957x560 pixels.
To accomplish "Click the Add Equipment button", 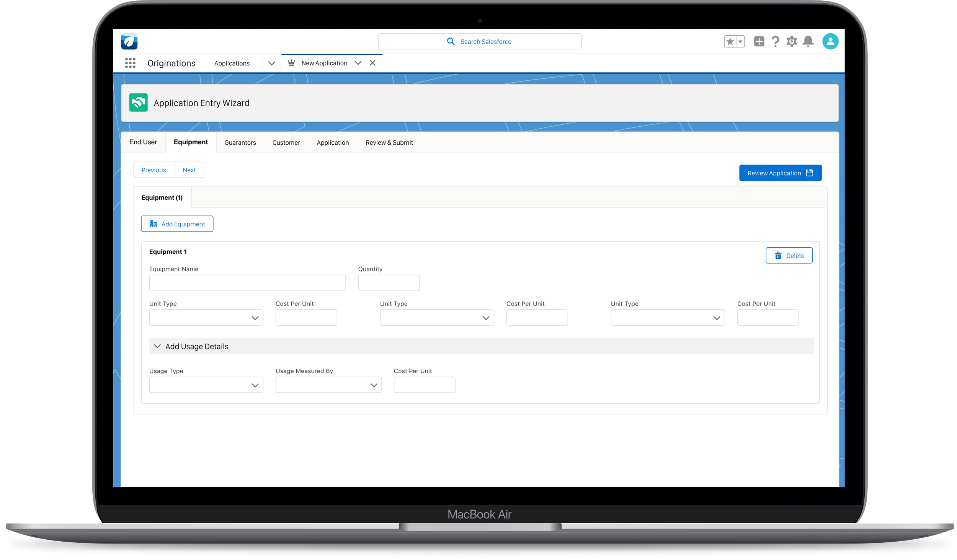I will [177, 224].
